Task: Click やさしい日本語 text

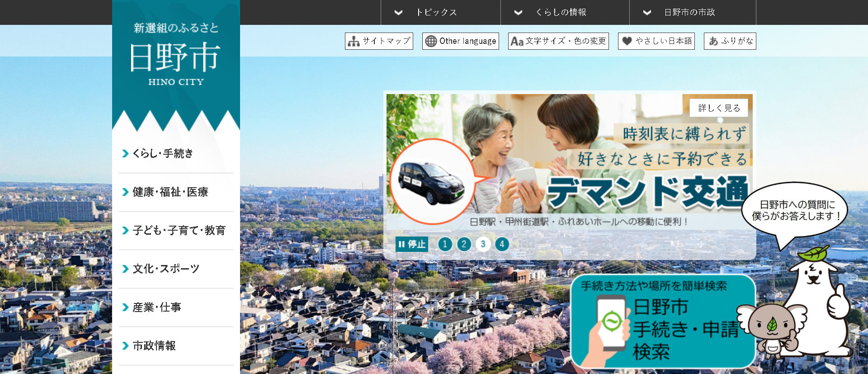Action: pyautogui.click(x=664, y=41)
